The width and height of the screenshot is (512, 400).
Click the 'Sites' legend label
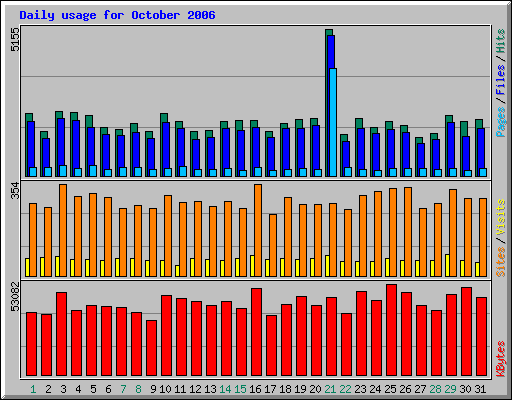point(501,262)
